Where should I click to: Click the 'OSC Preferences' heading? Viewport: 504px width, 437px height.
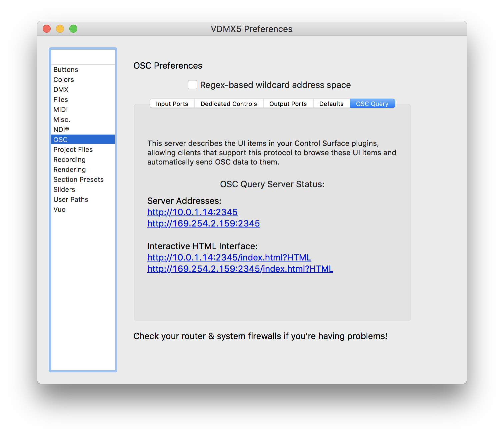(168, 66)
